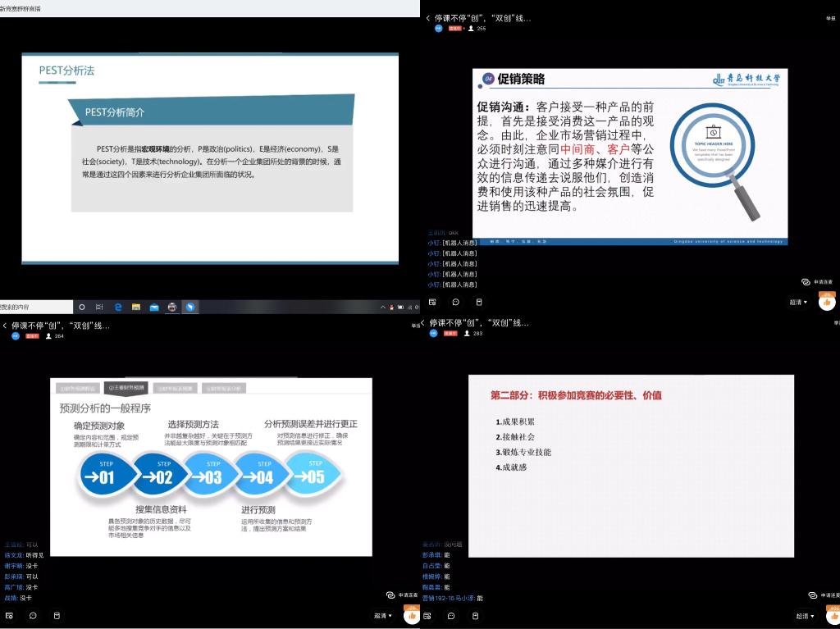Open 超清 quality selector on the 283-viewer stream
This screenshot has height=629, width=840.
coord(802,616)
